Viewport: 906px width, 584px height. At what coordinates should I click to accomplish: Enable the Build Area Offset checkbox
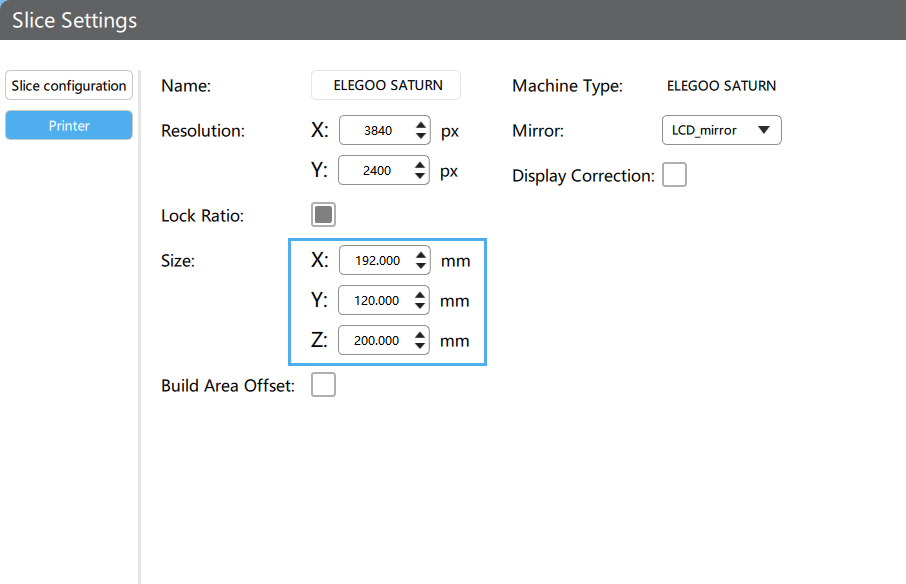tap(323, 385)
